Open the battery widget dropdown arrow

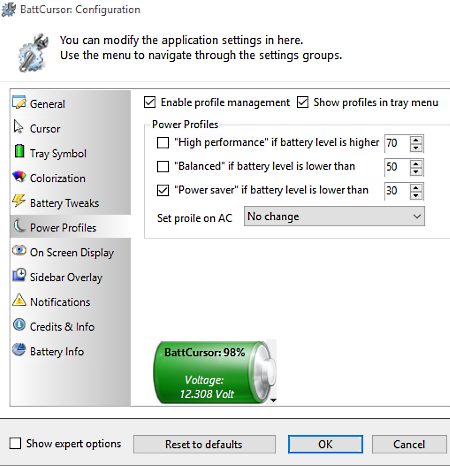coord(273,401)
